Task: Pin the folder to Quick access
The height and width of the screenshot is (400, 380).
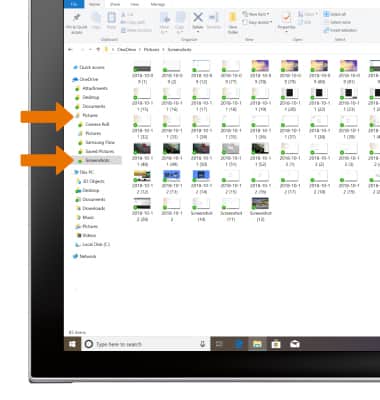Action: click(77, 23)
